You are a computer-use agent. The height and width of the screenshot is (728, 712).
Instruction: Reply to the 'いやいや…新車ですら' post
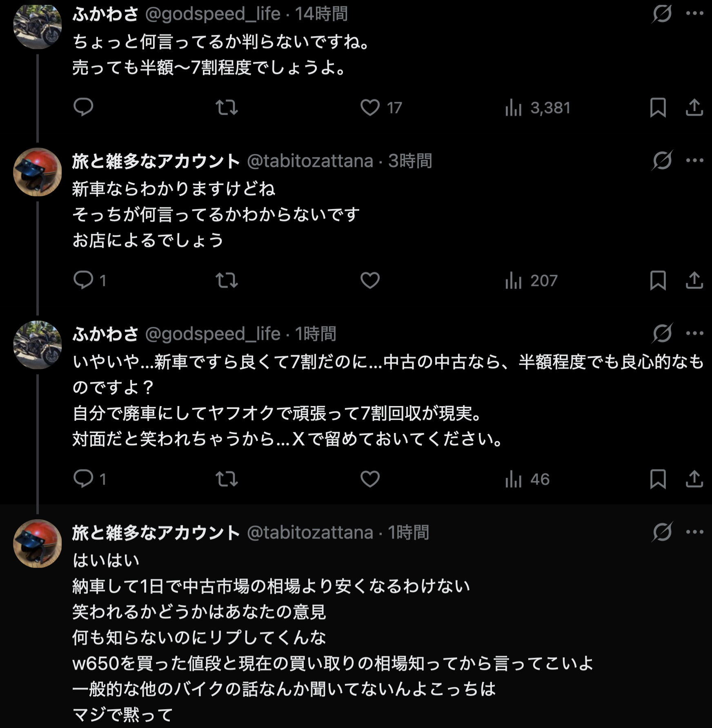click(x=83, y=479)
